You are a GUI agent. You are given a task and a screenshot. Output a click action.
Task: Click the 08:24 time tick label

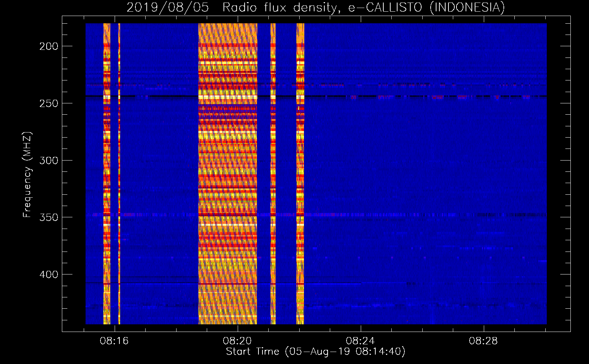point(360,341)
